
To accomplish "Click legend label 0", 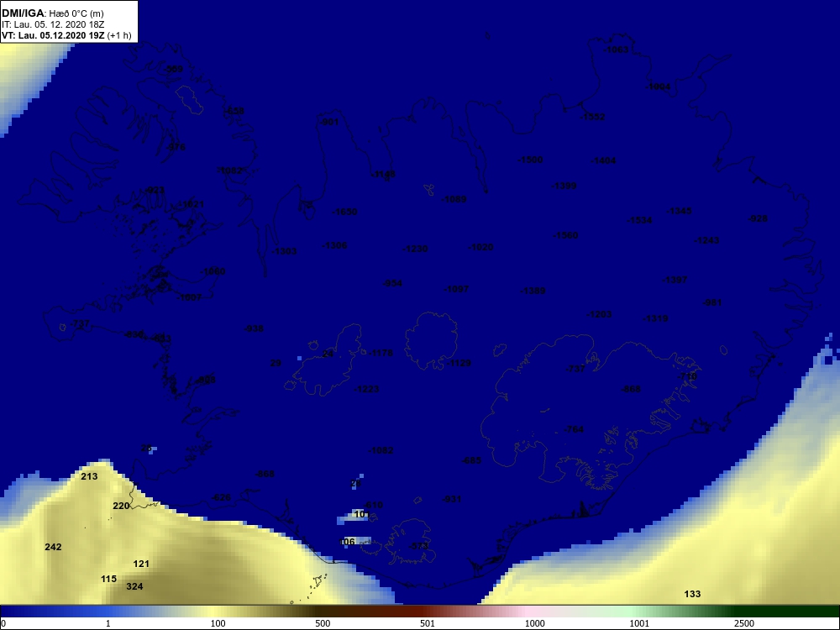I will (3, 623).
